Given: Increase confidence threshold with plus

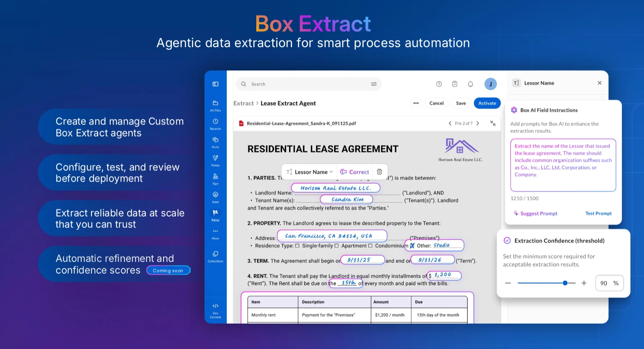Looking at the screenshot, I should click(x=584, y=283).
